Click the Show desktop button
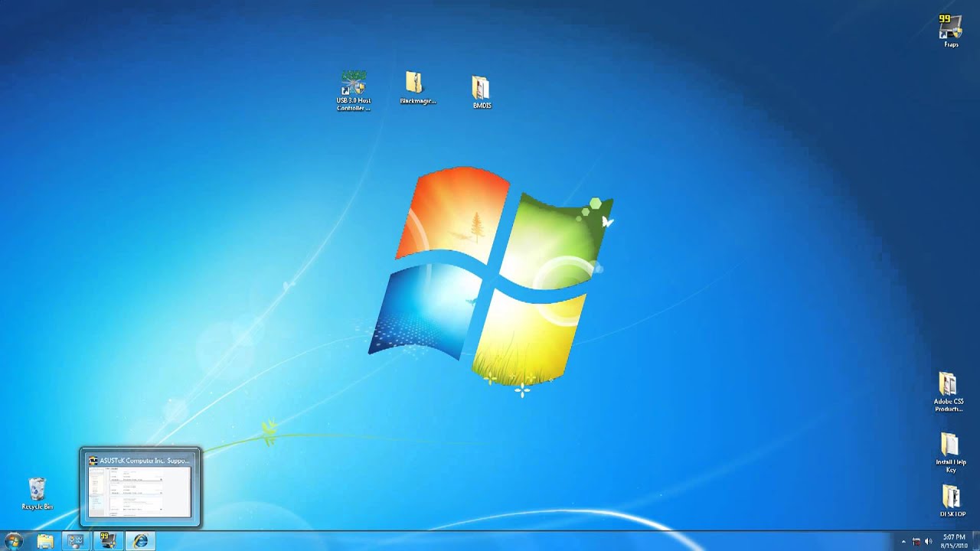Viewport: 980px width, 551px height. [976, 541]
